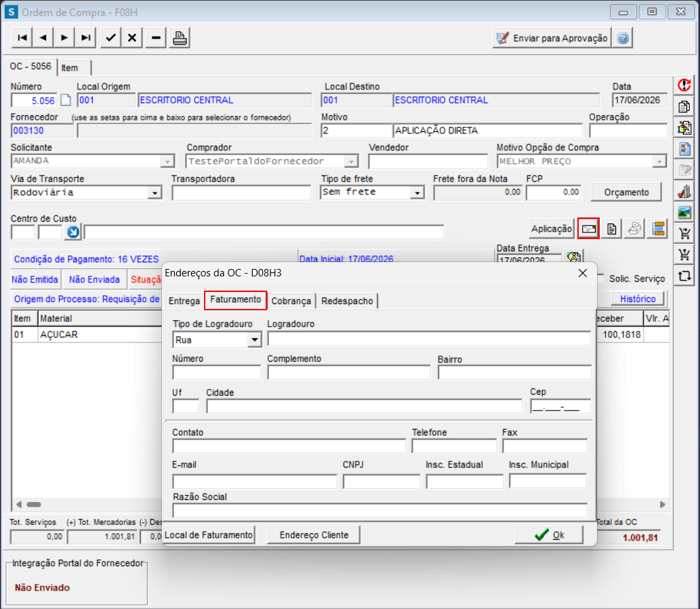Open the Entrega tab
This screenshot has width=700, height=609.
point(184,301)
